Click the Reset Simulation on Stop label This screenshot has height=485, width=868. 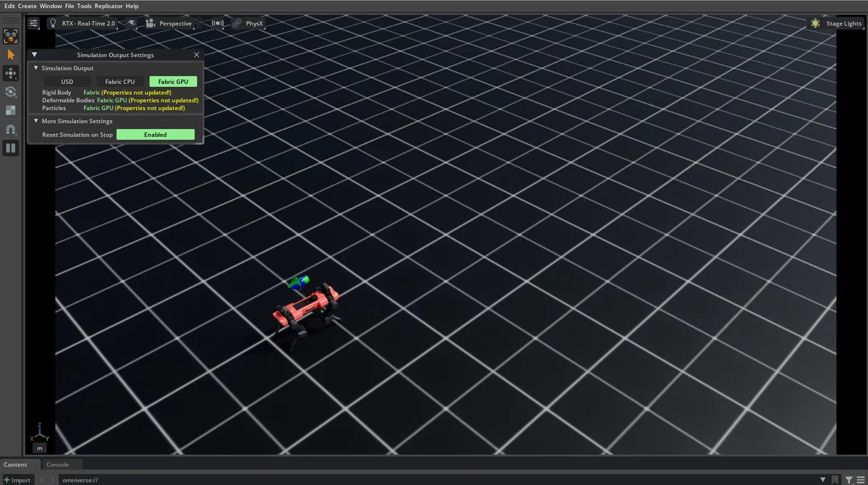(77, 135)
